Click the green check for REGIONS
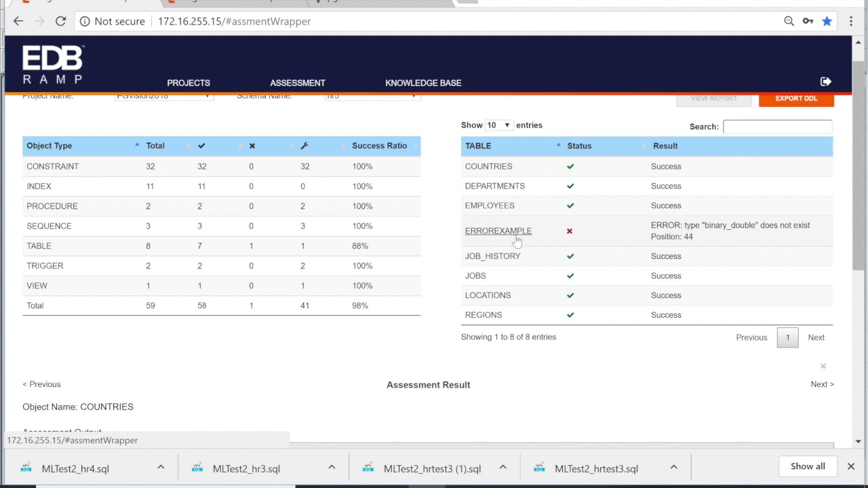 570,315
